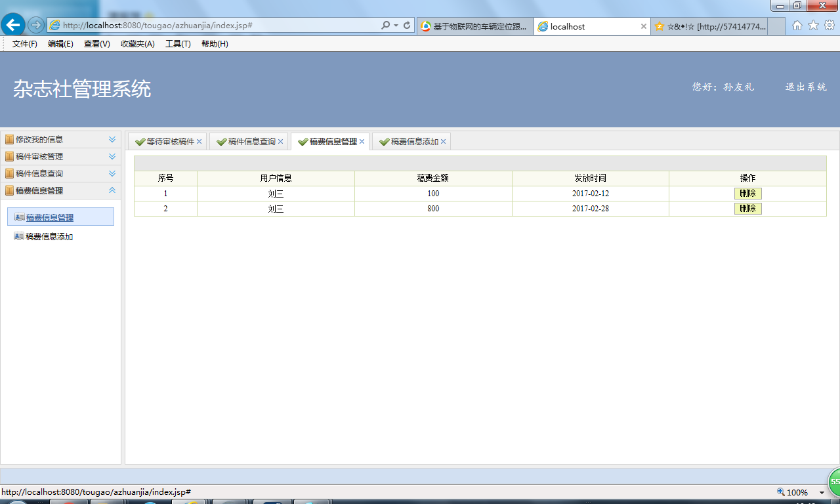Image resolution: width=840 pixels, height=504 pixels.
Task: Click the search magnifier in address bar
Action: click(386, 26)
